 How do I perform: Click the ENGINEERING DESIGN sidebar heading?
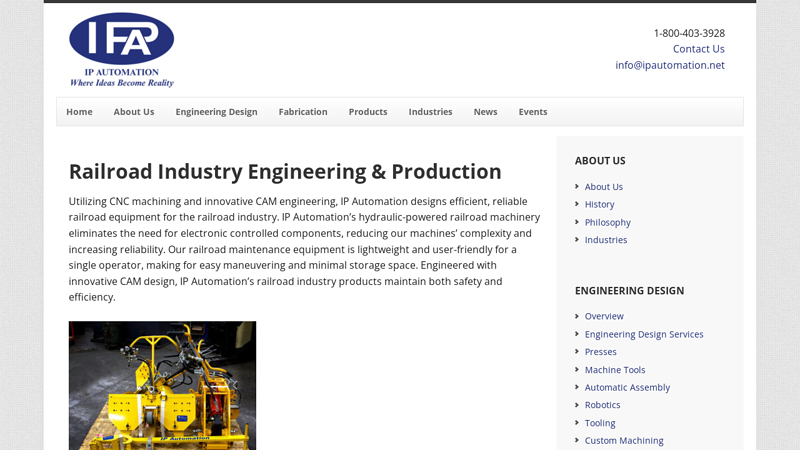630,291
